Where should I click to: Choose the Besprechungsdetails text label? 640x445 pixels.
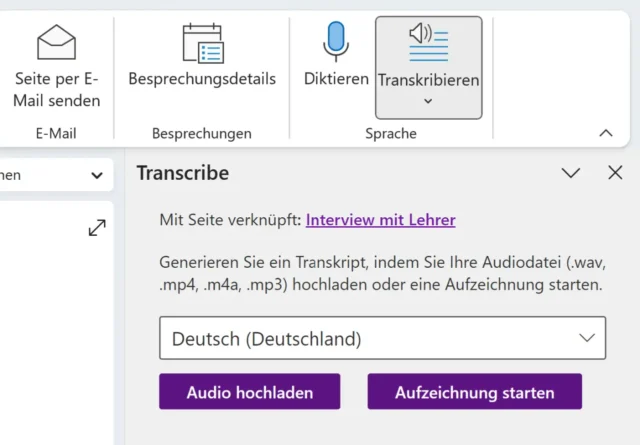[x=202, y=79]
